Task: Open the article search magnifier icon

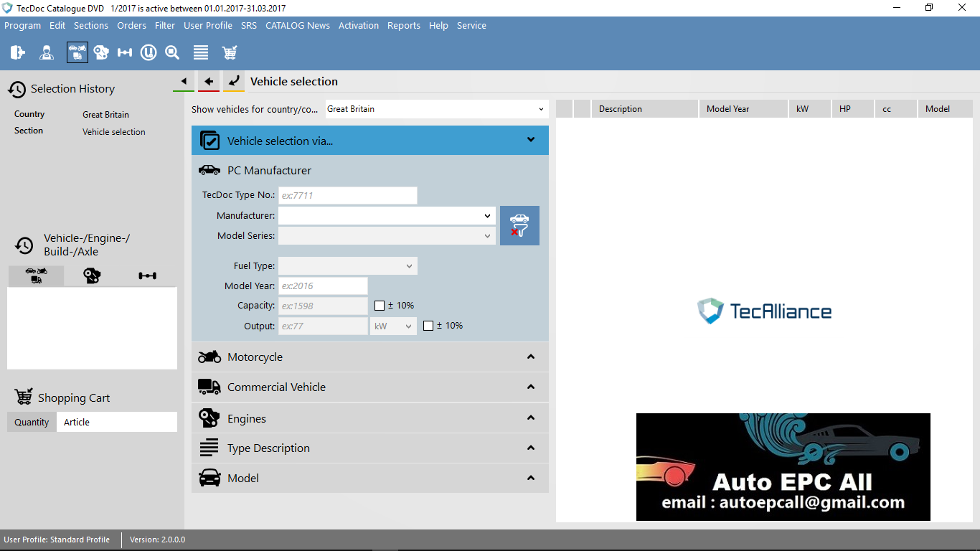Action: 172,52
